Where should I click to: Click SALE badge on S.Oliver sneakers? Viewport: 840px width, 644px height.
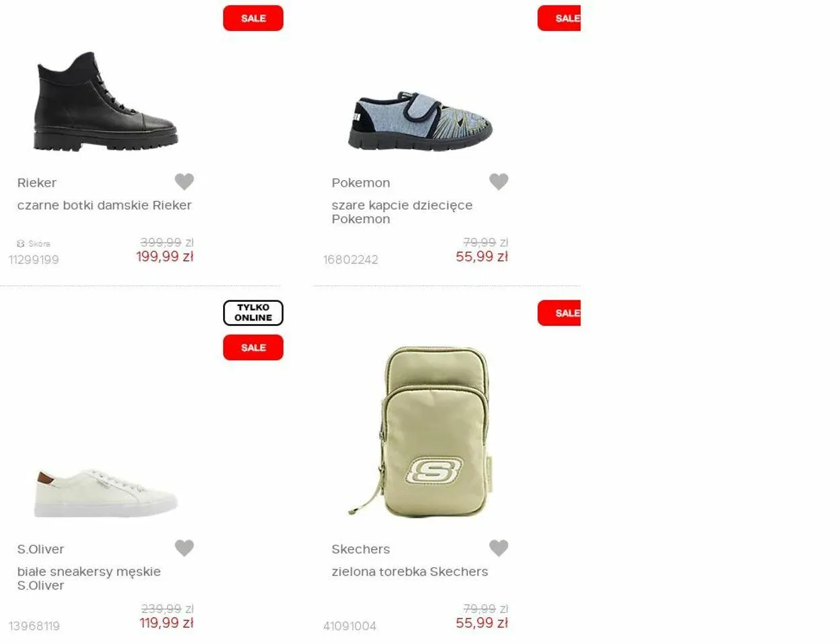pyautogui.click(x=253, y=348)
